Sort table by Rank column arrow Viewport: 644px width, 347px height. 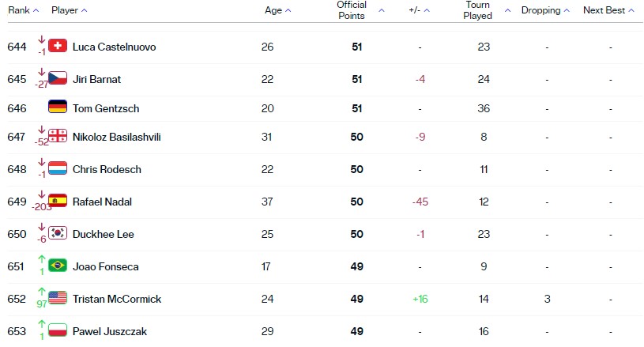(x=36, y=10)
